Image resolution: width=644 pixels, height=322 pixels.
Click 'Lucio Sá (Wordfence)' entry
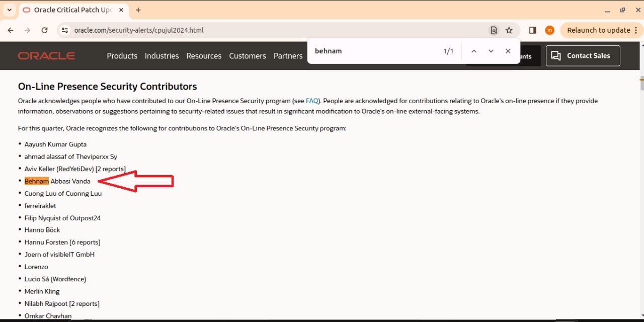pos(55,279)
